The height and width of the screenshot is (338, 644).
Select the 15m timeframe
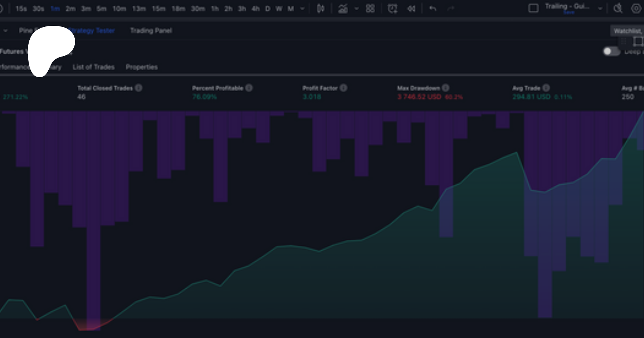point(158,9)
